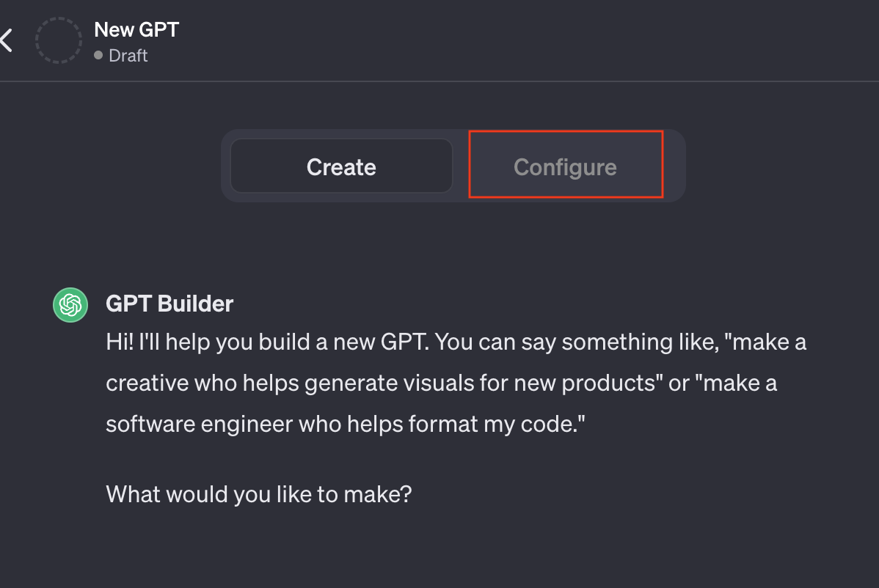Return to Create conversation view
Screen dimensions: 879x588
point(341,166)
